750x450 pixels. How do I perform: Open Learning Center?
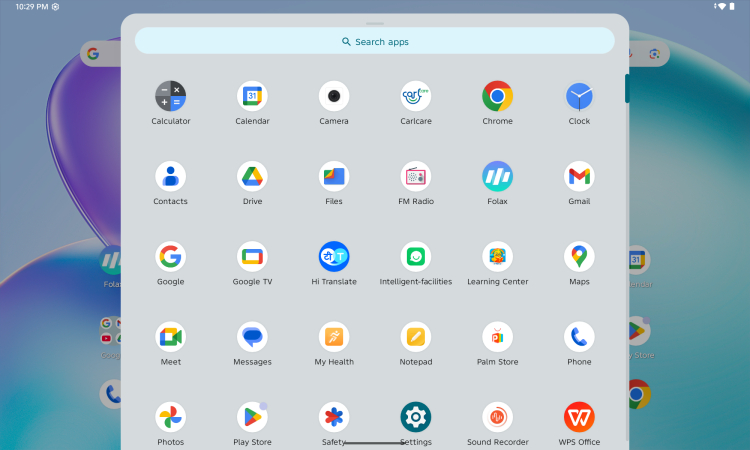(x=497, y=257)
